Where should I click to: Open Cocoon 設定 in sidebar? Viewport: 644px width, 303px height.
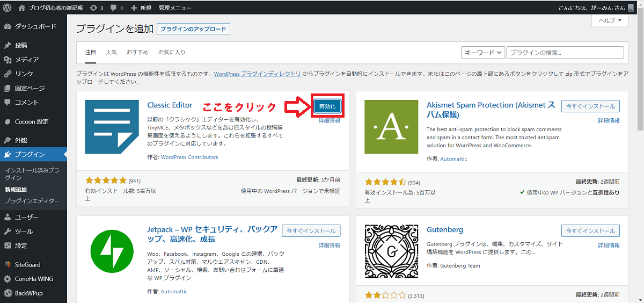coord(33,121)
